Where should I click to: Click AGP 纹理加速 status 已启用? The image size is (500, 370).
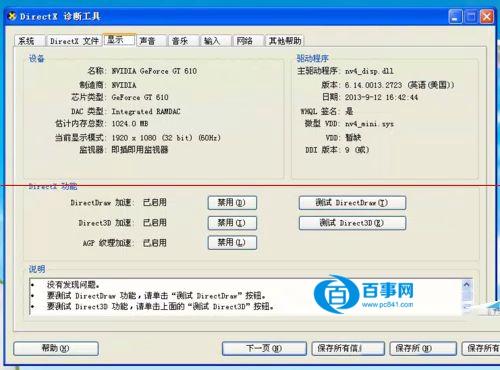pos(155,243)
